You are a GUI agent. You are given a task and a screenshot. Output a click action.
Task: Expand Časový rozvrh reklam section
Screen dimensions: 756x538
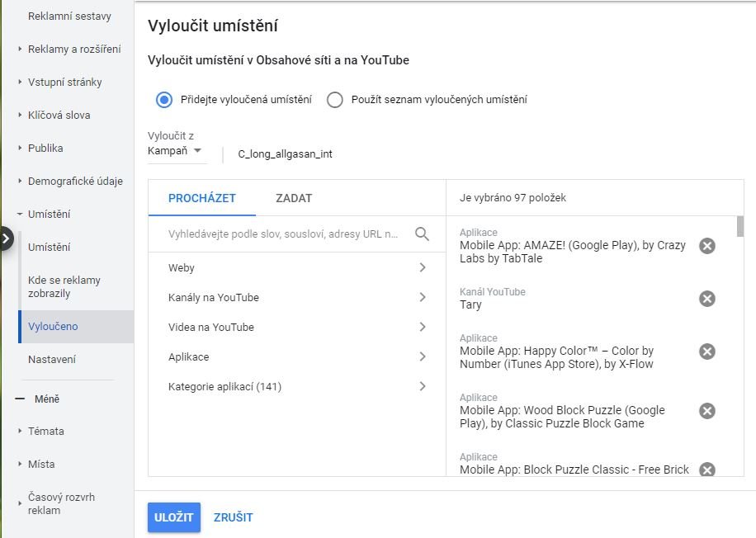[20, 504]
